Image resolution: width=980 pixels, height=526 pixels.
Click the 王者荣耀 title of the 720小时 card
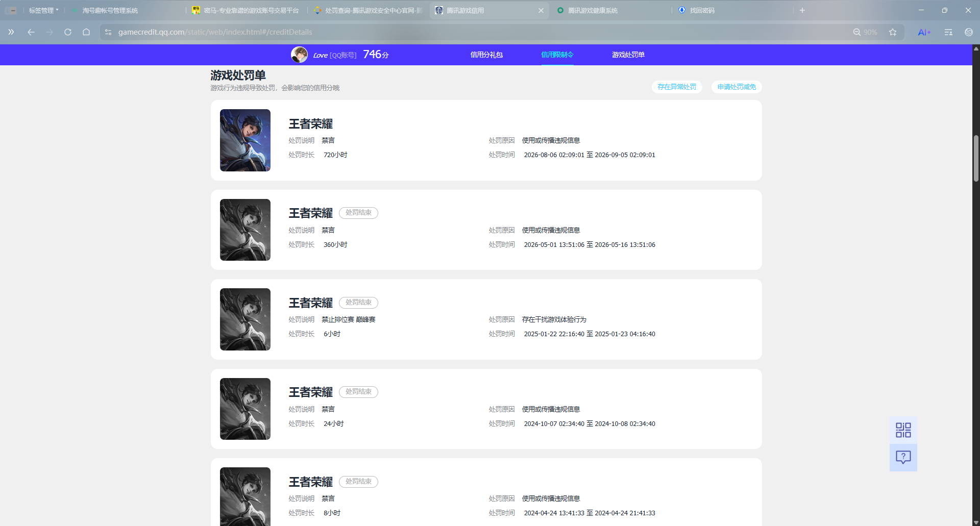[x=311, y=124]
